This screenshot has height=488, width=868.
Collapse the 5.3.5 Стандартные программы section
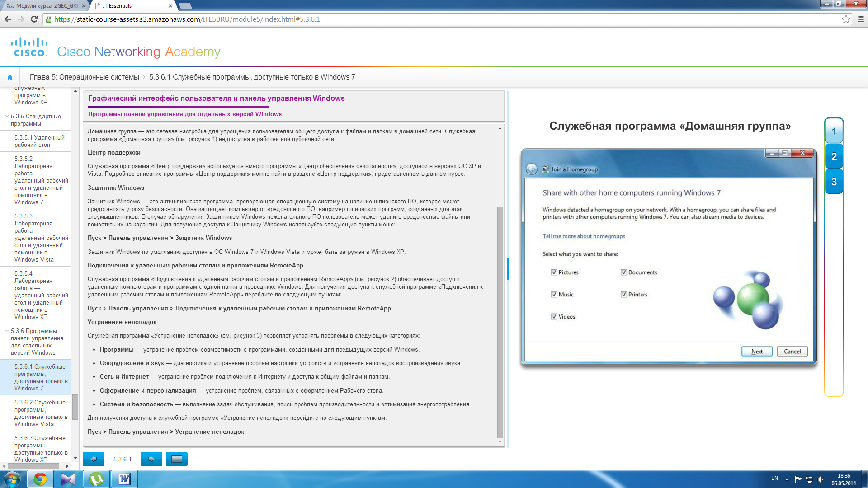point(7,117)
